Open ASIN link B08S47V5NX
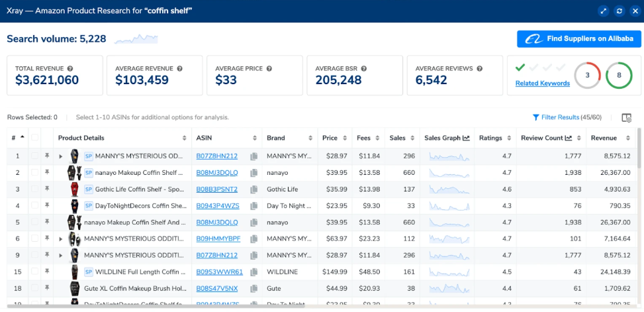Image resolution: width=644 pixels, height=312 pixels. [217, 288]
